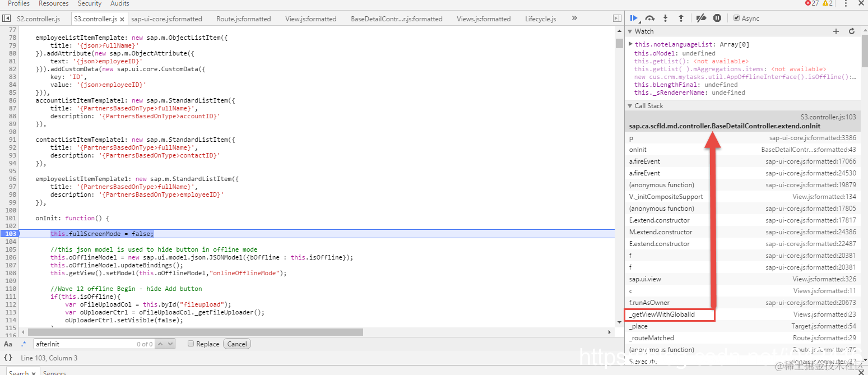Image resolution: width=868 pixels, height=375 pixels.
Task: Select f.runAsOwner stack frame
Action: (x=742, y=303)
